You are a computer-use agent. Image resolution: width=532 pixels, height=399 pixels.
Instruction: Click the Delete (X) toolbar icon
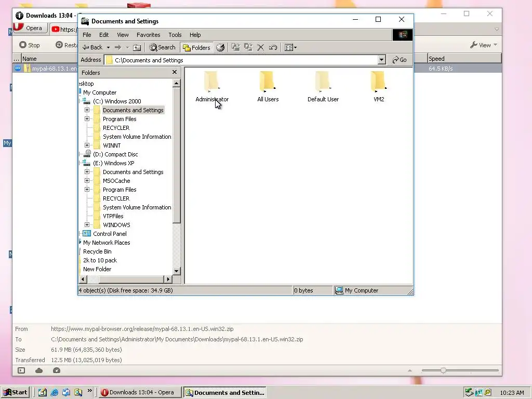coord(261,47)
